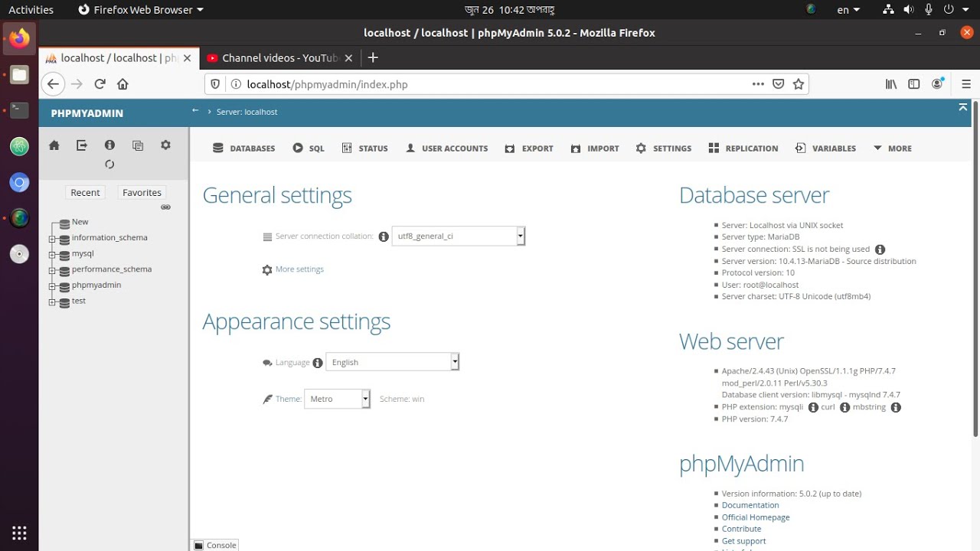Expand information_schema database tree node

(53, 239)
